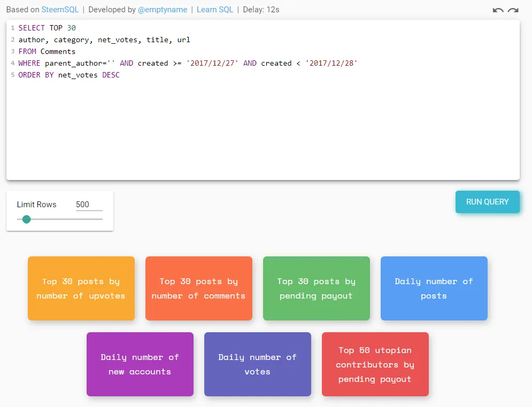
Task: Click the '2017/12/28' date string
Action: [331, 64]
